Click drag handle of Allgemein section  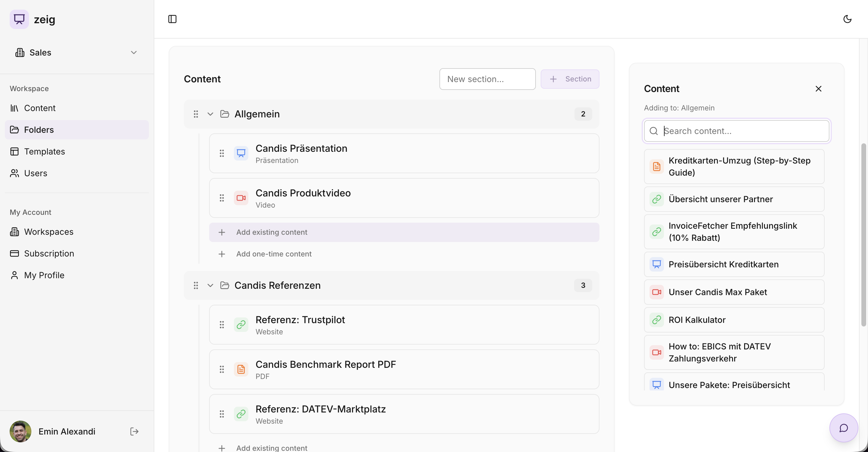coord(196,114)
